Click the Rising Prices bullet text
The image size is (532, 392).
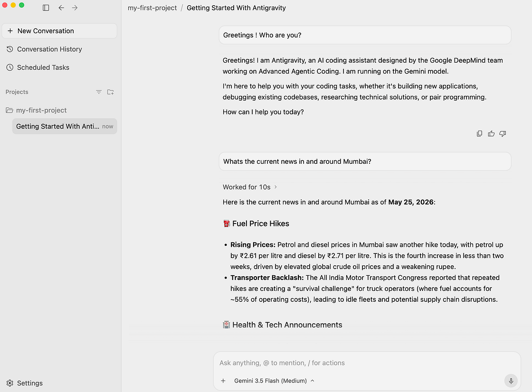367,256
